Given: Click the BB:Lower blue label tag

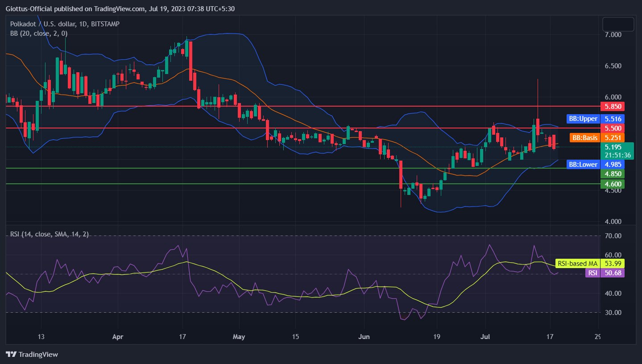Looking at the screenshot, I should click(x=583, y=165).
